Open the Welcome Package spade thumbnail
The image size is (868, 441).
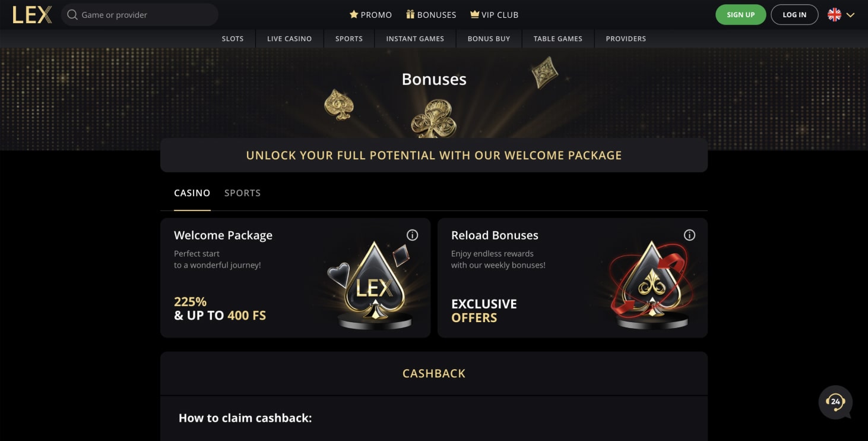coord(374,285)
